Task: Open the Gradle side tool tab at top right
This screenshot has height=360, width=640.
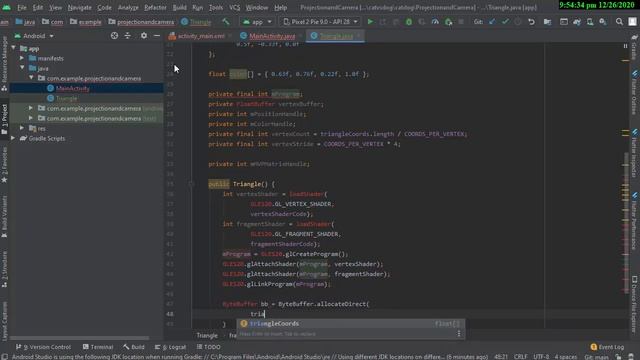Action: (634, 47)
